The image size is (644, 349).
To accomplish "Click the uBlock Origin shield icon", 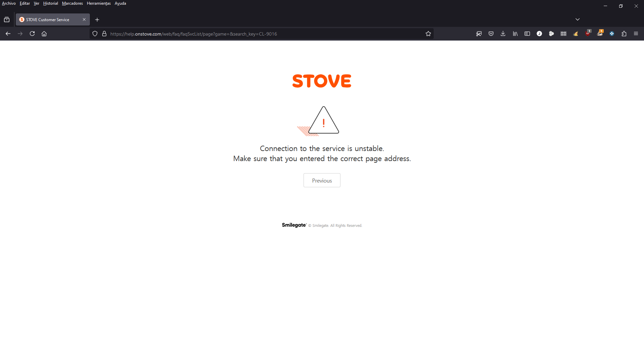I will (x=588, y=34).
